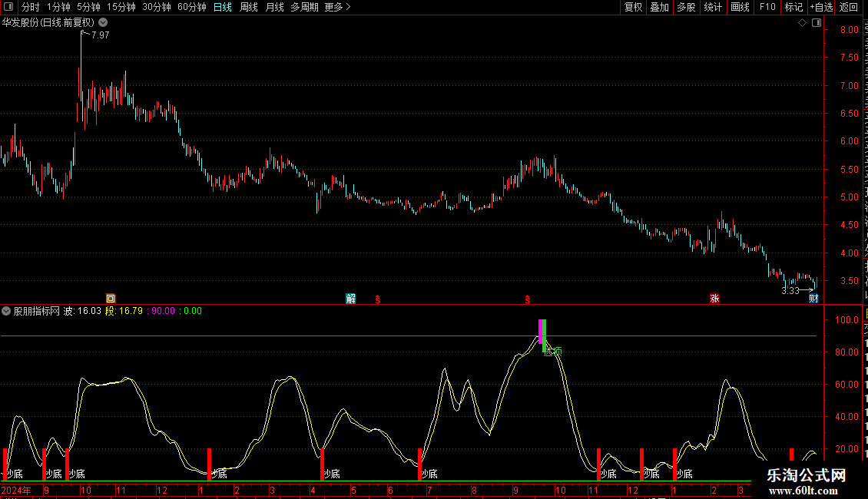The height and width of the screenshot is (499, 868).
Task: Click the 3.33 low price label
Action: tap(790, 291)
